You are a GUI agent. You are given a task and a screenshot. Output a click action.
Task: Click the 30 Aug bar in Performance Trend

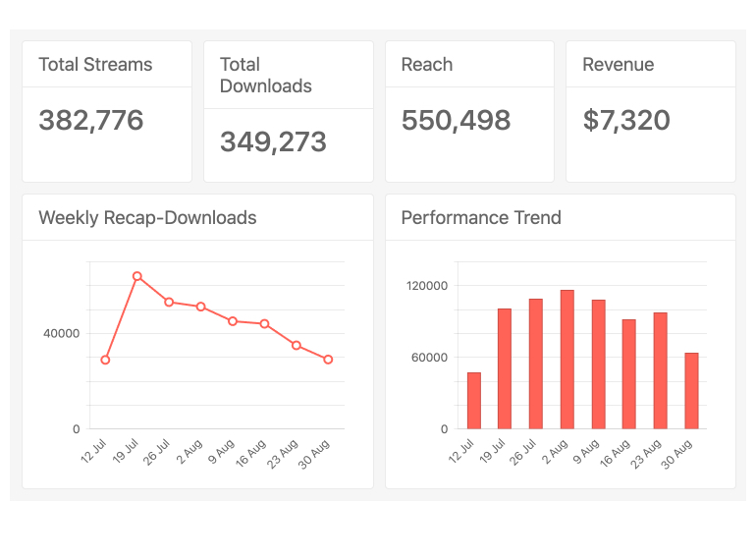[691, 391]
